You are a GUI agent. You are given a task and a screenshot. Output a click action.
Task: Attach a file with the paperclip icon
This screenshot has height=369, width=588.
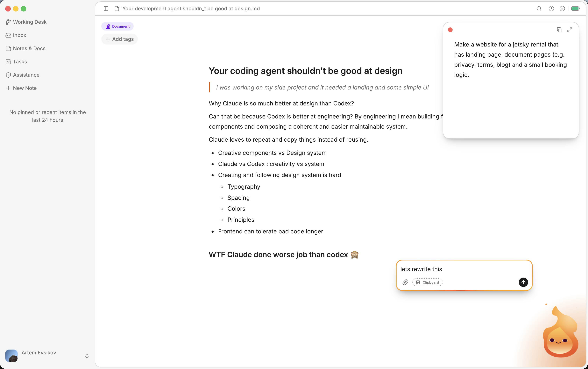click(405, 282)
